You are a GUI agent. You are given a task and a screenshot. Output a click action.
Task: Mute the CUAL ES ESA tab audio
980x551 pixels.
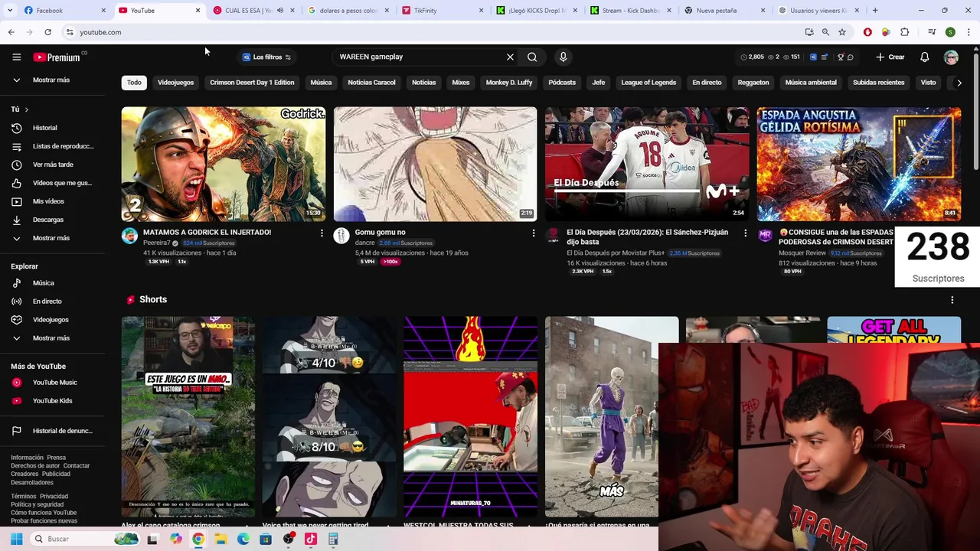tap(279, 11)
